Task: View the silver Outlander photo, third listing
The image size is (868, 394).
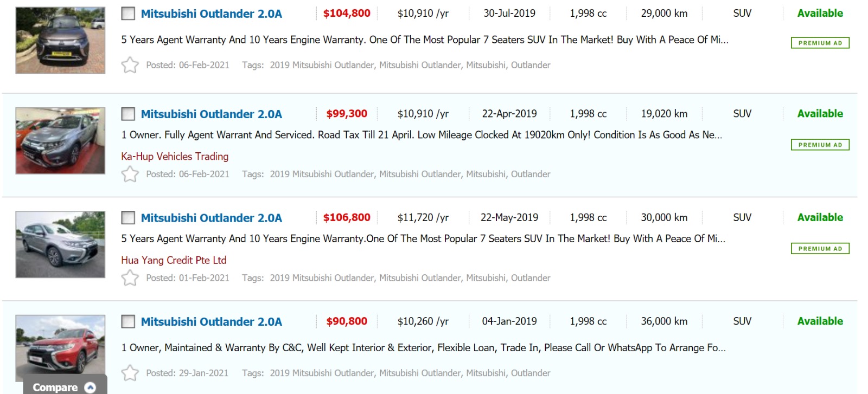Action: click(x=60, y=244)
